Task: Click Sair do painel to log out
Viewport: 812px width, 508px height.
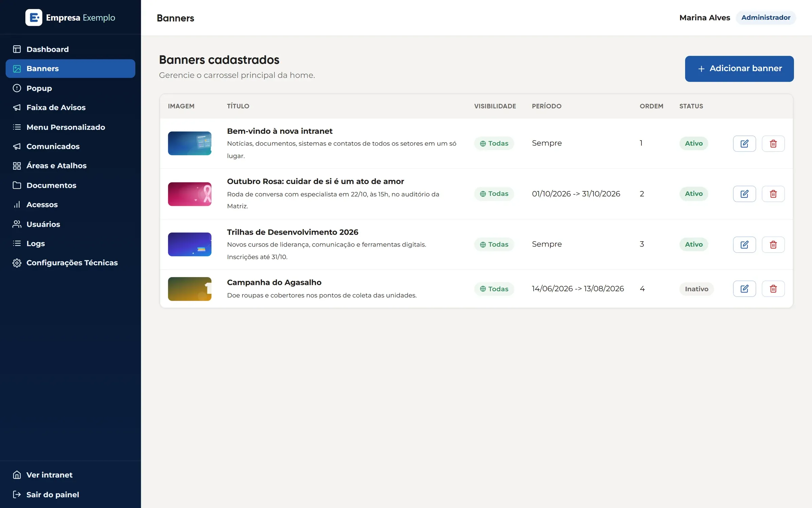Action: pyautogui.click(x=70, y=494)
